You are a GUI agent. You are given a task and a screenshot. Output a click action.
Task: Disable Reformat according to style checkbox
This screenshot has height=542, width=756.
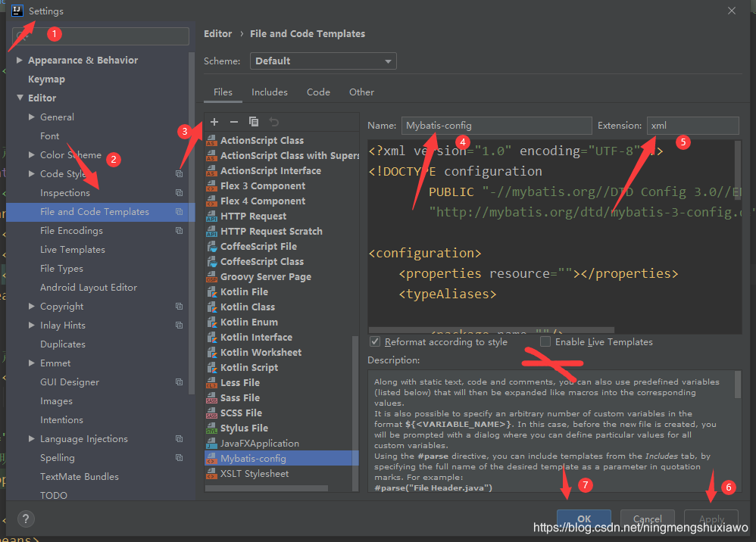point(375,342)
